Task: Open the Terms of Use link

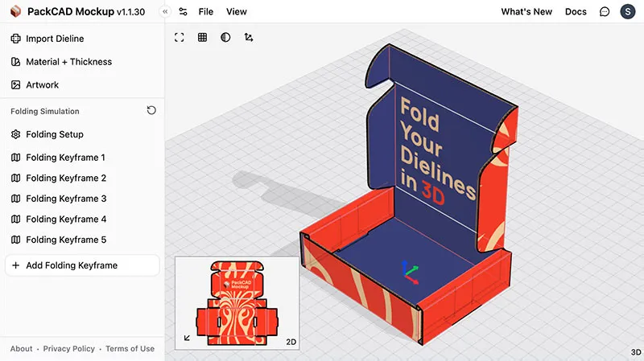Action: click(x=130, y=349)
